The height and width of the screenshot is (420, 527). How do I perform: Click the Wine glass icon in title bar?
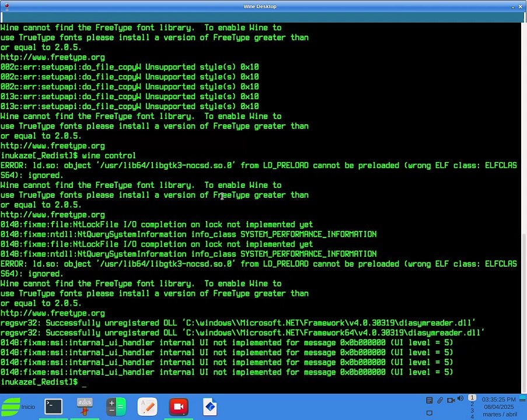click(x=7, y=6)
